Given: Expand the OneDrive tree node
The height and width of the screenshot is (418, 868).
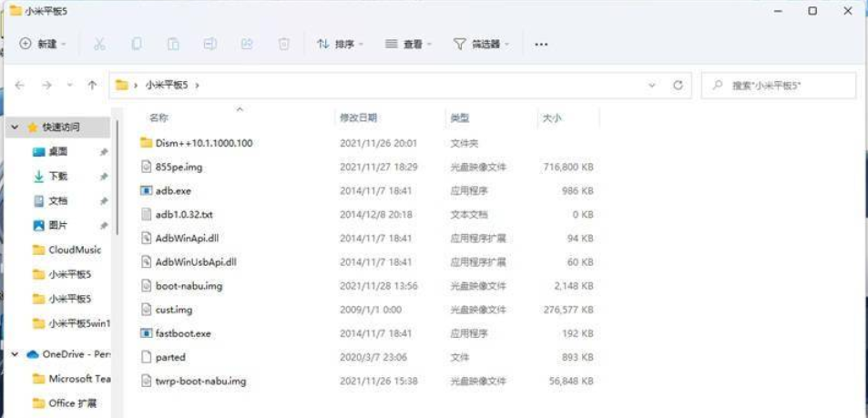Looking at the screenshot, I should point(15,353).
